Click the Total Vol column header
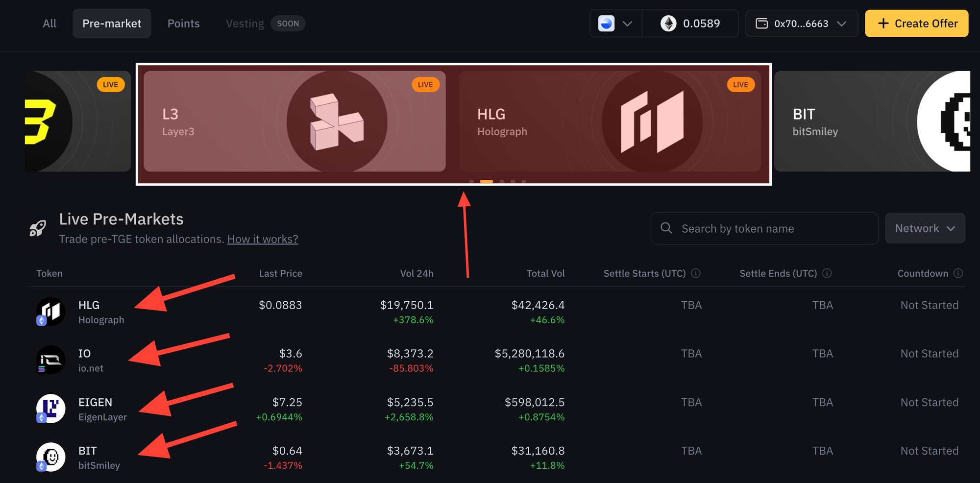Image resolution: width=980 pixels, height=483 pixels. (x=546, y=273)
